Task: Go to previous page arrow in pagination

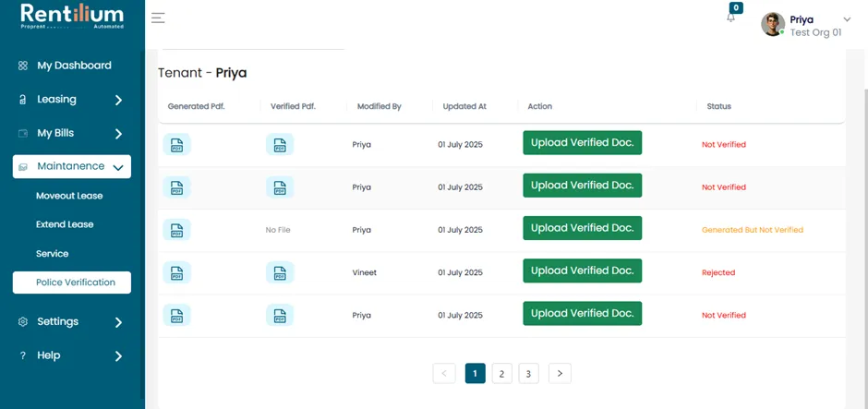Action: (x=444, y=374)
